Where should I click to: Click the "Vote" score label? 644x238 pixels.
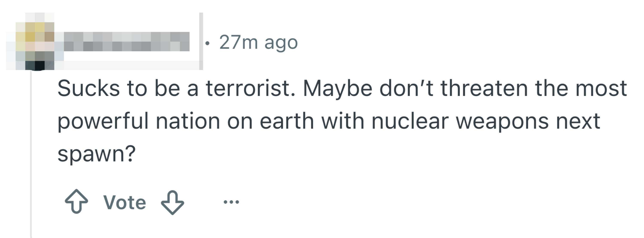[x=124, y=202]
